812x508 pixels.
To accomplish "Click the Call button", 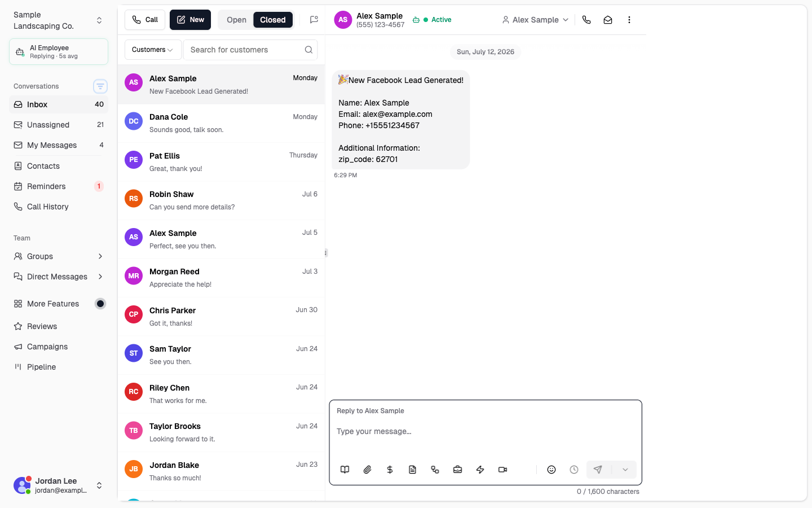I will click(x=145, y=20).
